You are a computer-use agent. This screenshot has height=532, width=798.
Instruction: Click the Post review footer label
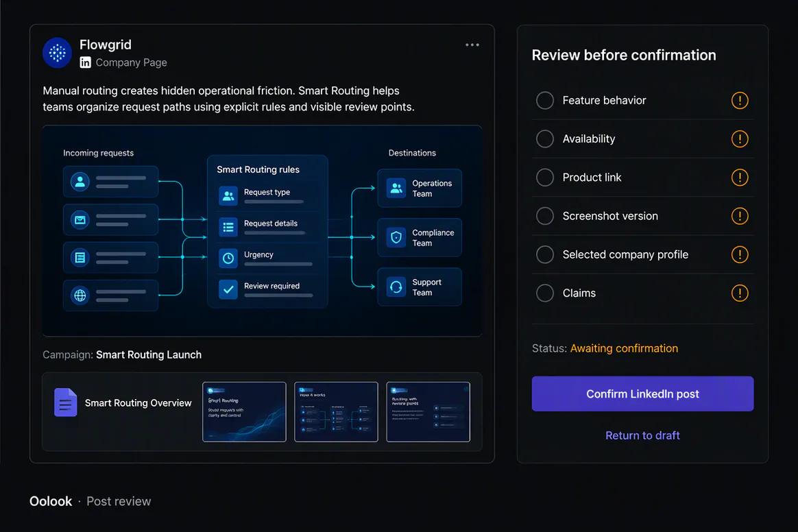point(119,501)
